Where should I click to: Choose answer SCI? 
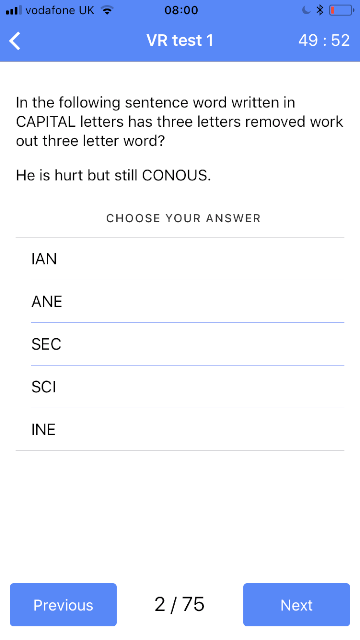click(180, 387)
